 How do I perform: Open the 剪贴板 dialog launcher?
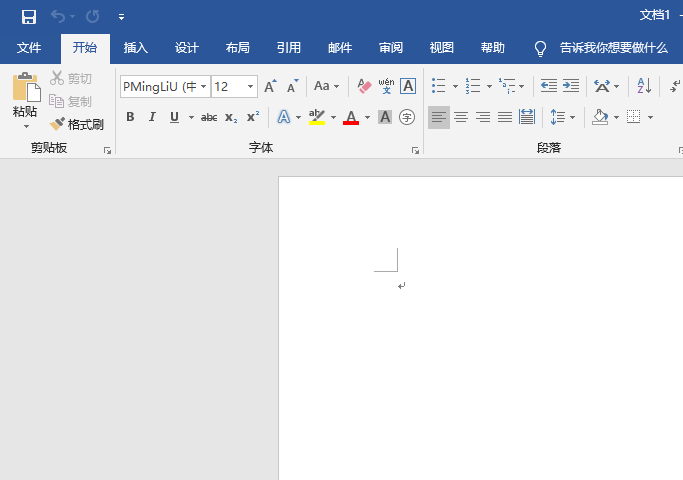(107, 151)
